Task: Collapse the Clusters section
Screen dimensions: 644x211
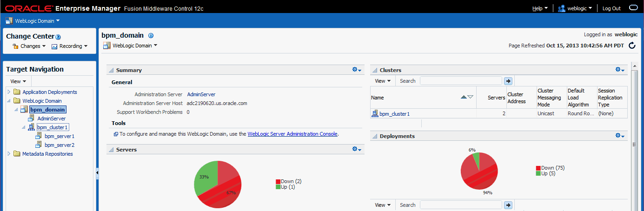Action: (375, 70)
